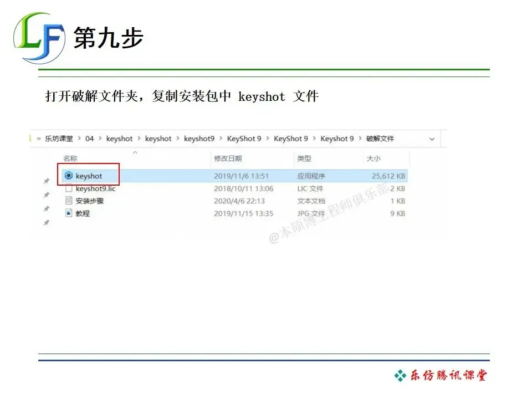532x399 pixels.
Task: Click the date 2019/11/15 13:35
Action: click(244, 213)
